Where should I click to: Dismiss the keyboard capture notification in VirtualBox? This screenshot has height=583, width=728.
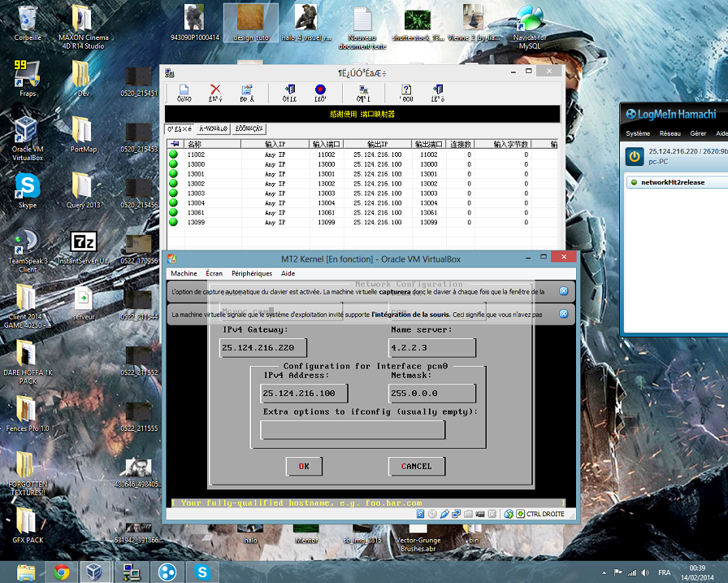coord(564,291)
